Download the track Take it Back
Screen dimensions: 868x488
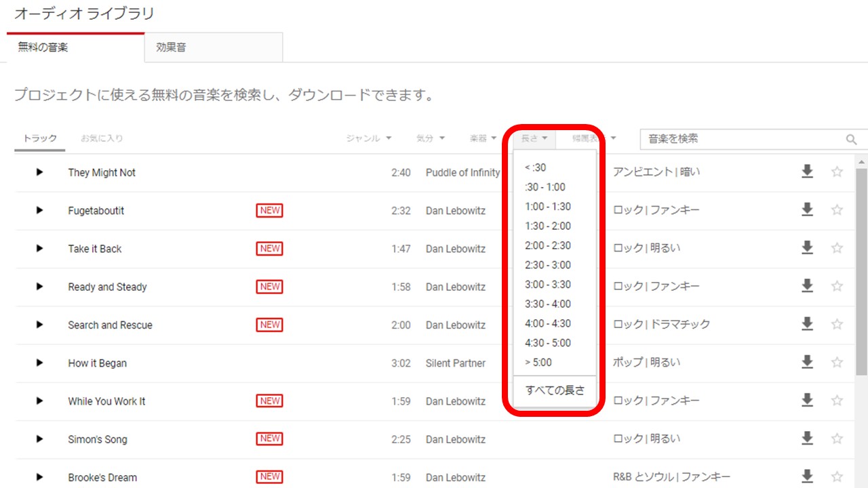point(807,248)
